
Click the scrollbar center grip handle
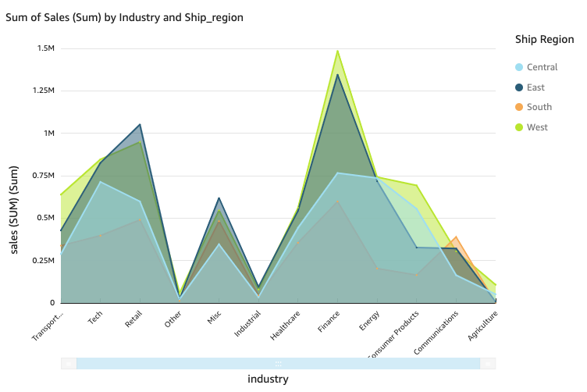278,364
